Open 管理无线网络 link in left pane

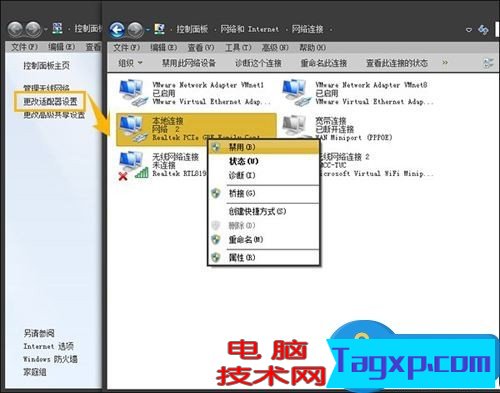(46, 88)
